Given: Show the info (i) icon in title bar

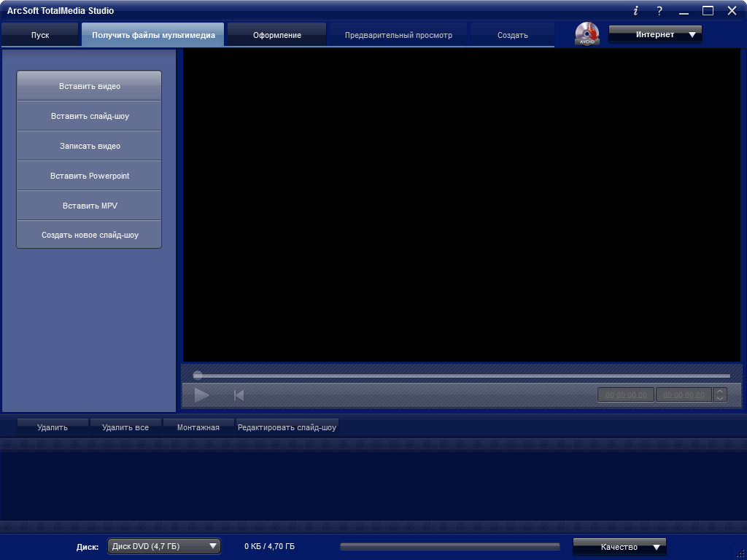Looking at the screenshot, I should 635,11.
